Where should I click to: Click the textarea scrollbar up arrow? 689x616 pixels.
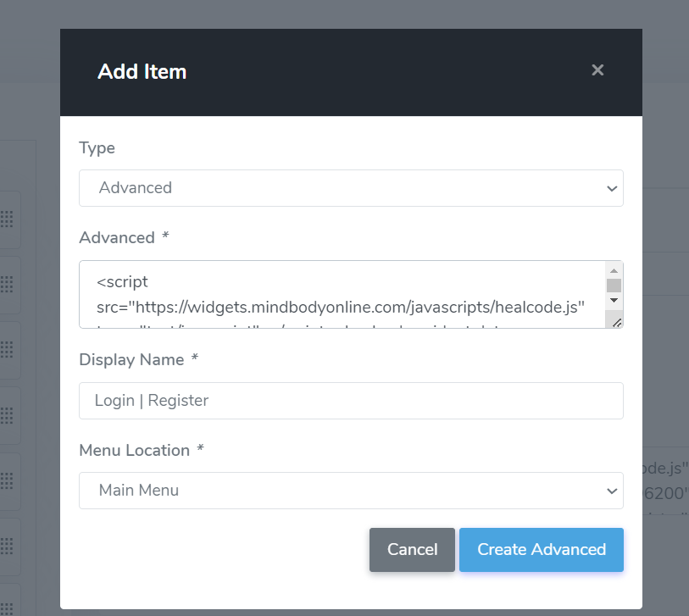614,270
